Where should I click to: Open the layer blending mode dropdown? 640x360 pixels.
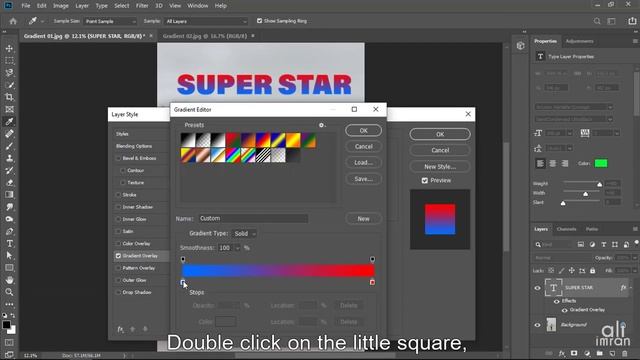[562, 258]
